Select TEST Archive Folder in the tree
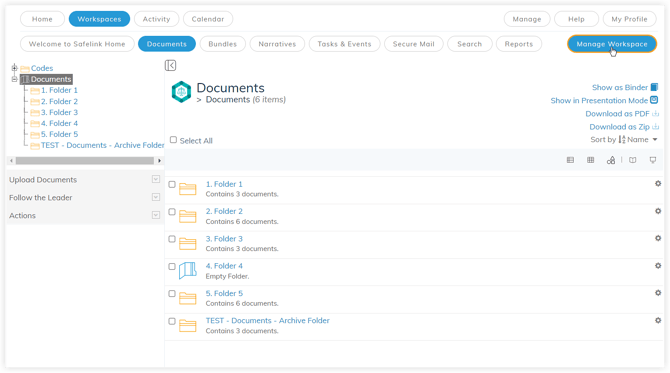The width and height of the screenshot is (670, 373). (103, 145)
